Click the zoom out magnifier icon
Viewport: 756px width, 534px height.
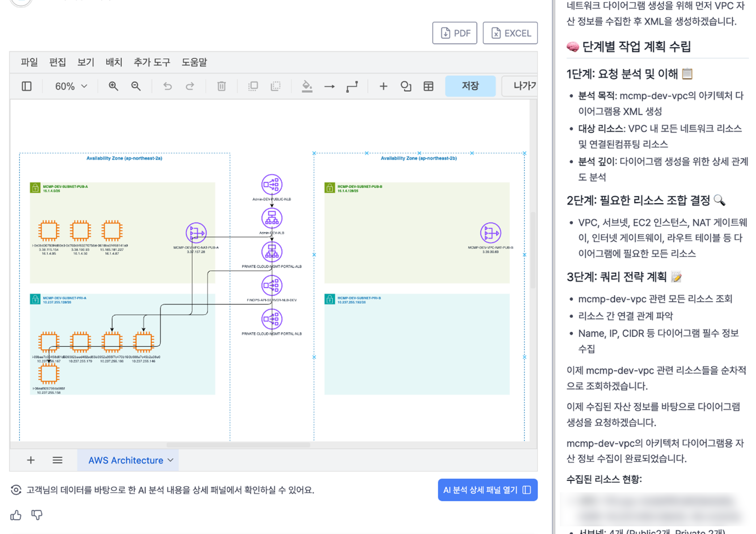136,86
